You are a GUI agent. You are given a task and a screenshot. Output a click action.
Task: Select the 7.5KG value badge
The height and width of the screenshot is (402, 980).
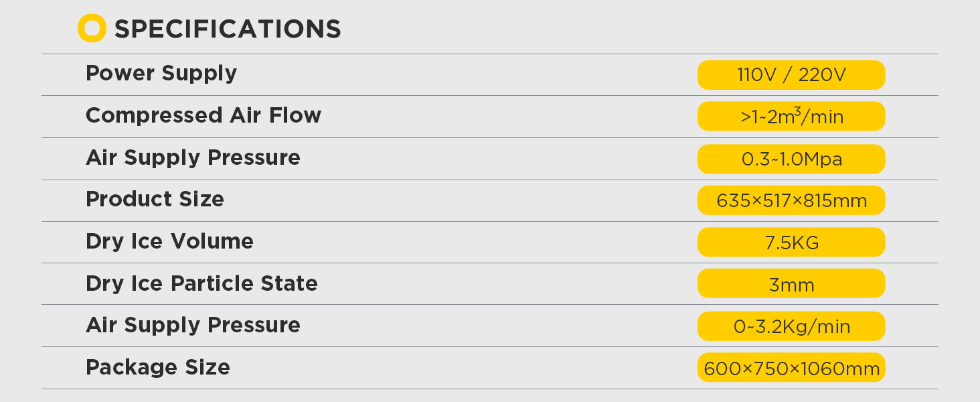(791, 243)
